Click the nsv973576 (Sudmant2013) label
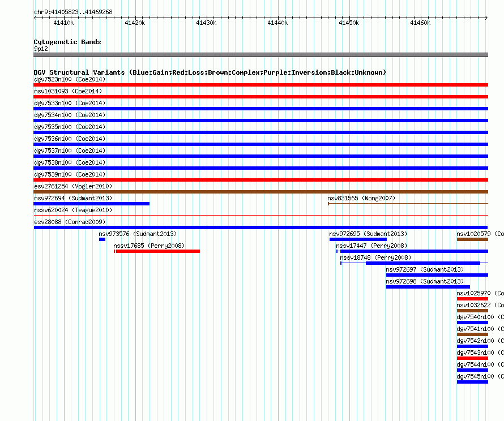This screenshot has width=504, height=421. pos(138,234)
